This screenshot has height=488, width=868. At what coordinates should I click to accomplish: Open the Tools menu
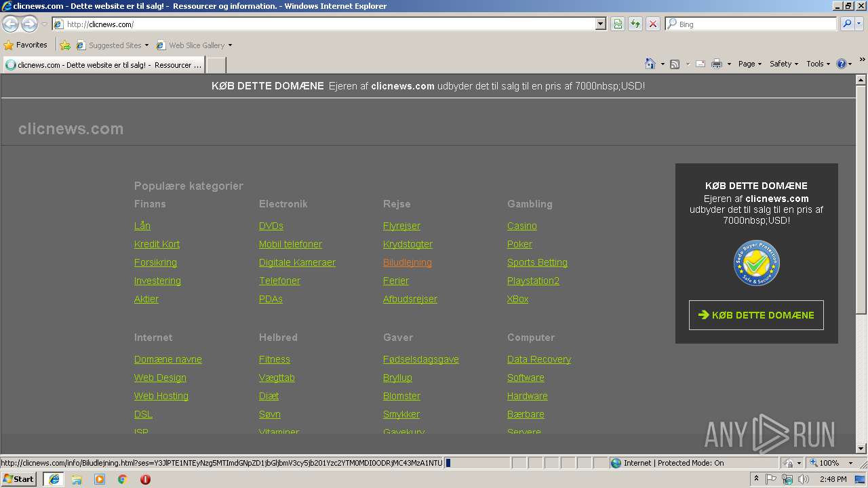point(818,64)
